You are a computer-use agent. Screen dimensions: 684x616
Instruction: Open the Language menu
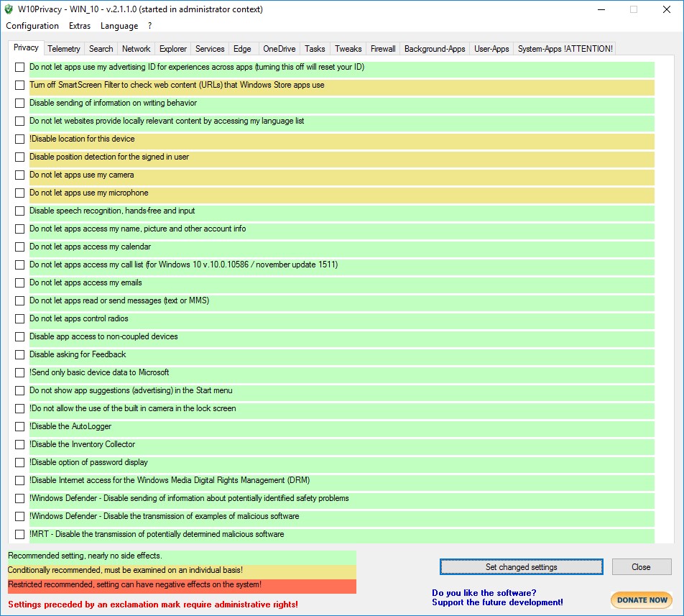click(119, 26)
